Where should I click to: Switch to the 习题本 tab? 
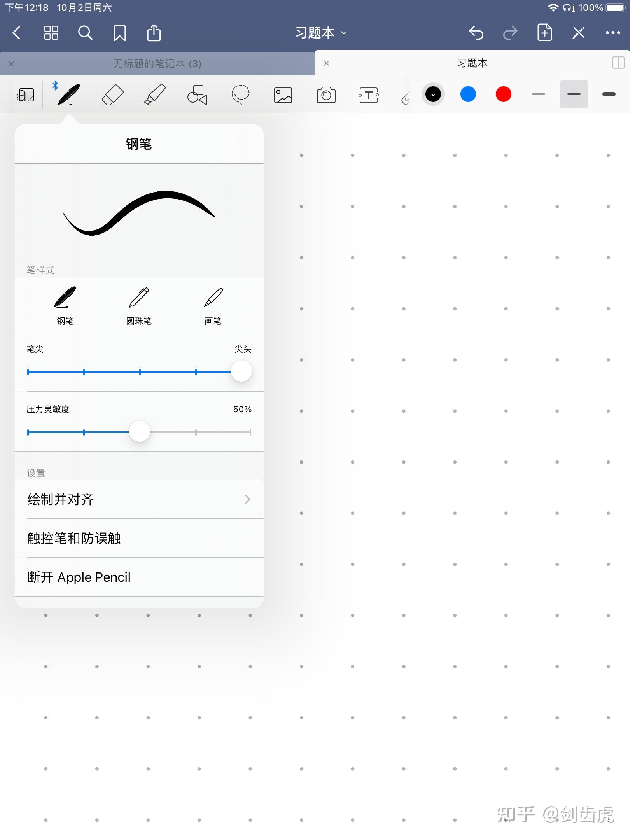[x=472, y=63]
